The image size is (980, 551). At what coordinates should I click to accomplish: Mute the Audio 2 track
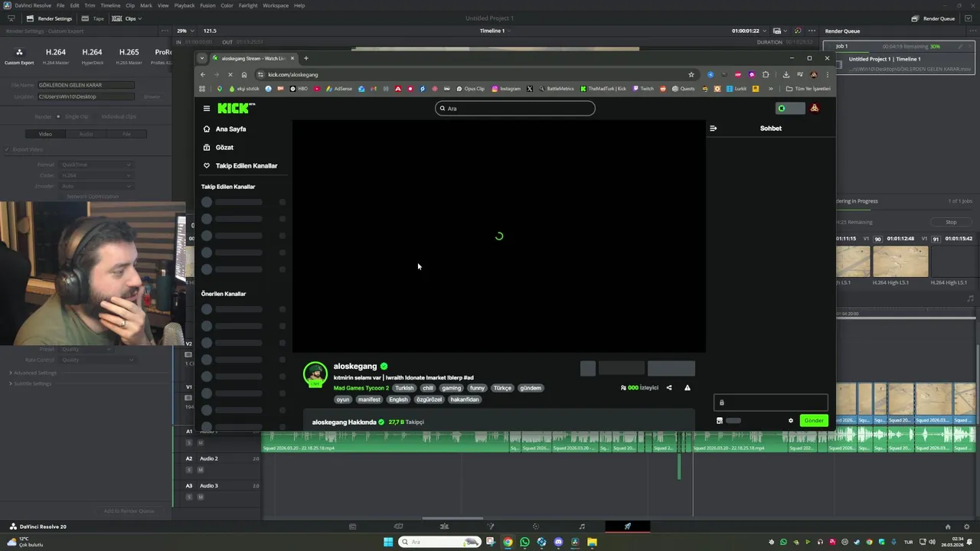(201, 470)
